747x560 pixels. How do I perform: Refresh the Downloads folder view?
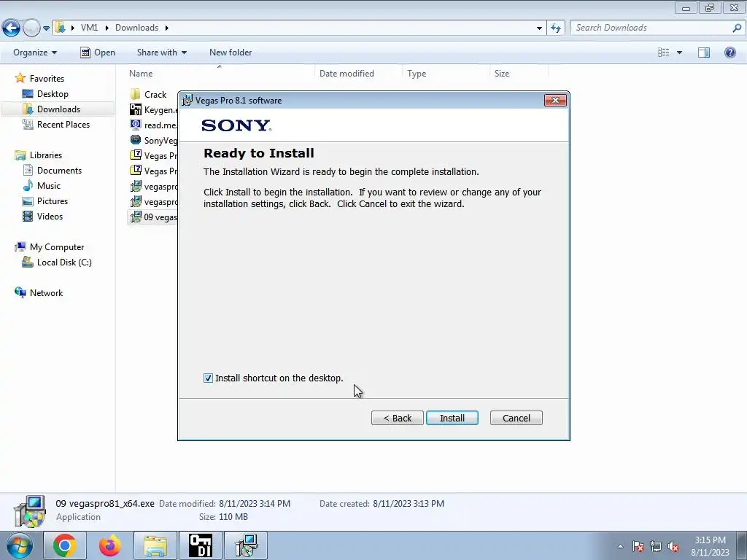[x=555, y=28]
